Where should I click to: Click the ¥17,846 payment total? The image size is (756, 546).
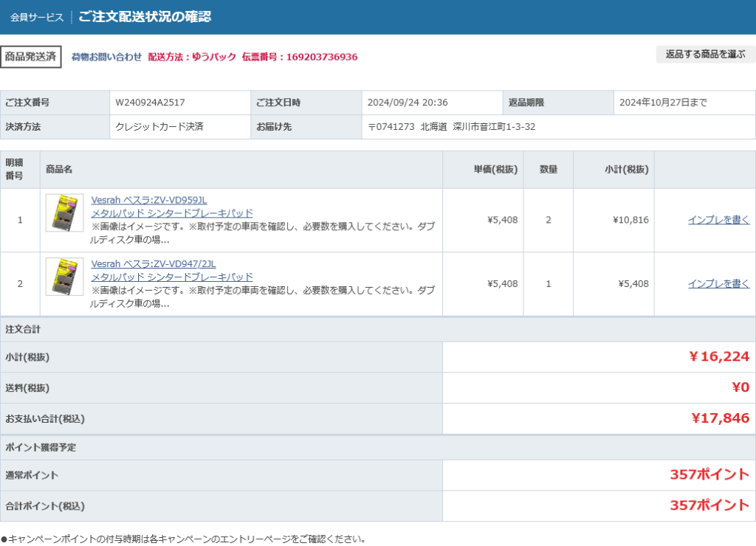[720, 418]
